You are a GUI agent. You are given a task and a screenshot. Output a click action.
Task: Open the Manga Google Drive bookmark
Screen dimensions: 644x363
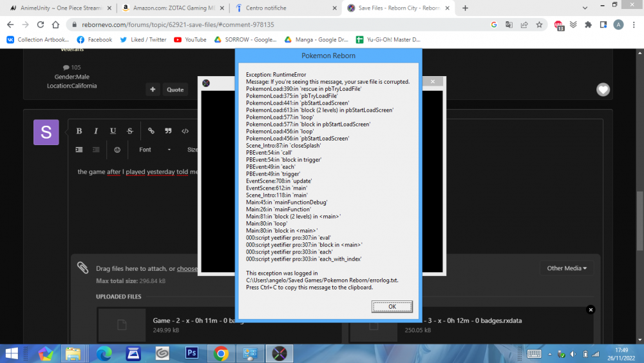coord(316,39)
